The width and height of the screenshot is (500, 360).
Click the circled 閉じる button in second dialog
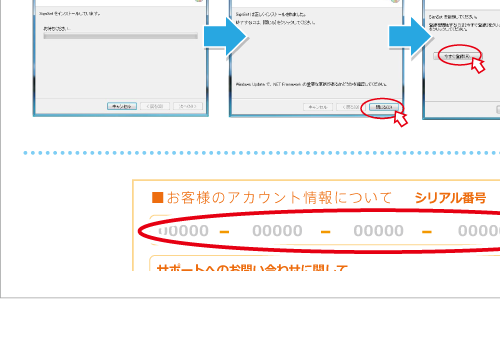point(384,107)
